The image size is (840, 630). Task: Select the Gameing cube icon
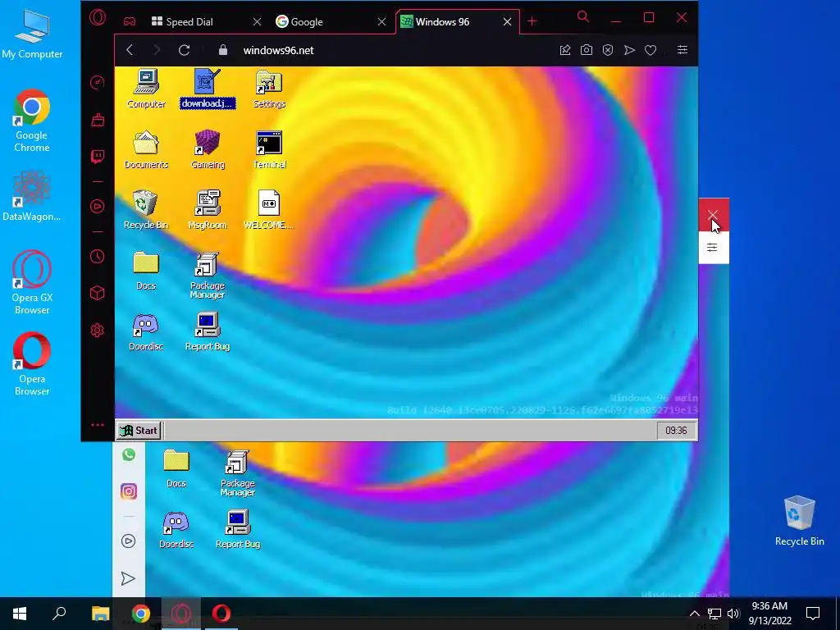pyautogui.click(x=208, y=149)
